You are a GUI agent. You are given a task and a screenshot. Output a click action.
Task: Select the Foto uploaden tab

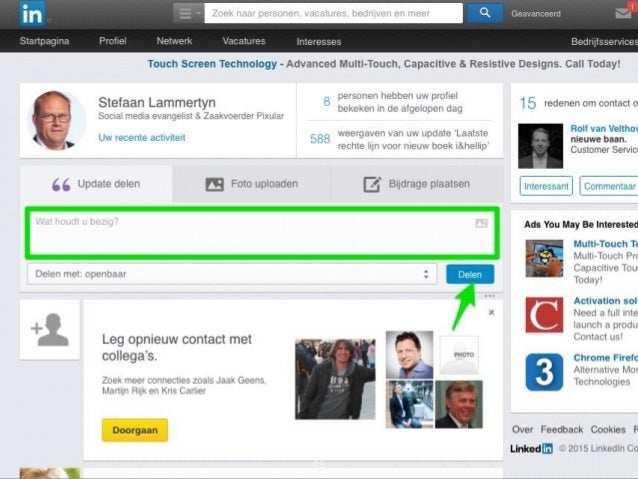[252, 184]
